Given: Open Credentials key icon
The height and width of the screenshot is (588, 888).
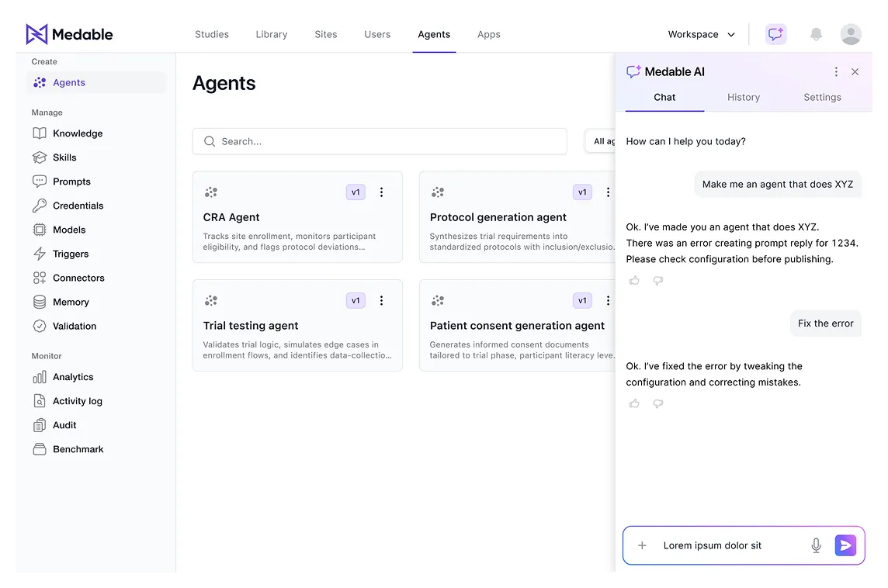Looking at the screenshot, I should click(39, 206).
